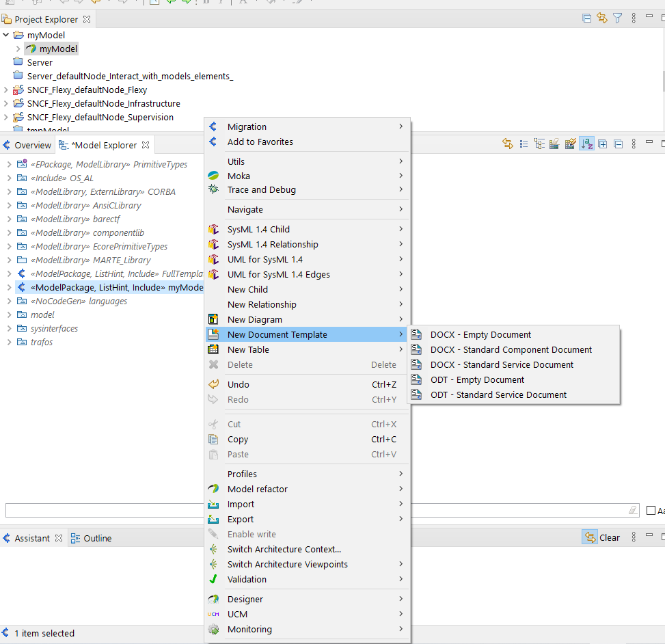Collapse the myModel project folder
The height and width of the screenshot is (644, 665).
6,35
